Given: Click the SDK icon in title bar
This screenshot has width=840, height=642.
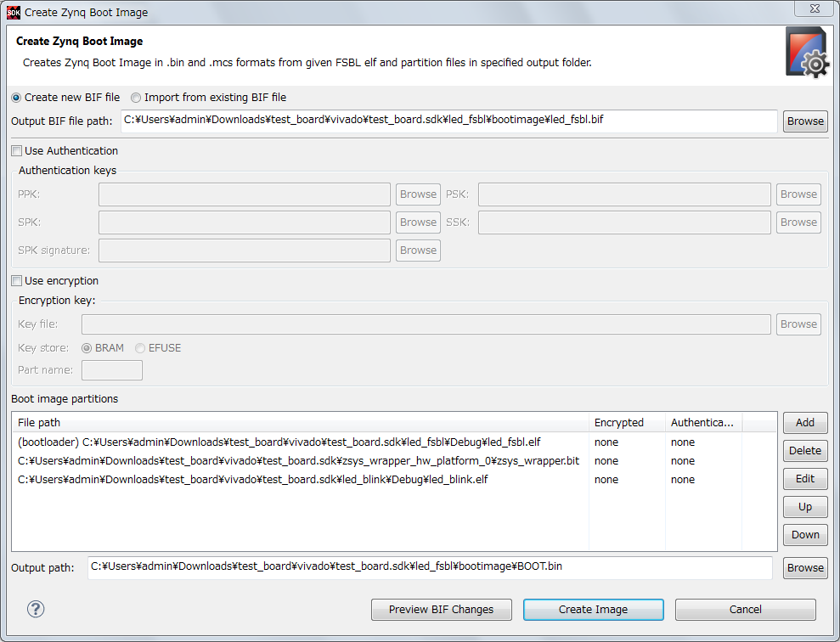Looking at the screenshot, I should pyautogui.click(x=13, y=13).
